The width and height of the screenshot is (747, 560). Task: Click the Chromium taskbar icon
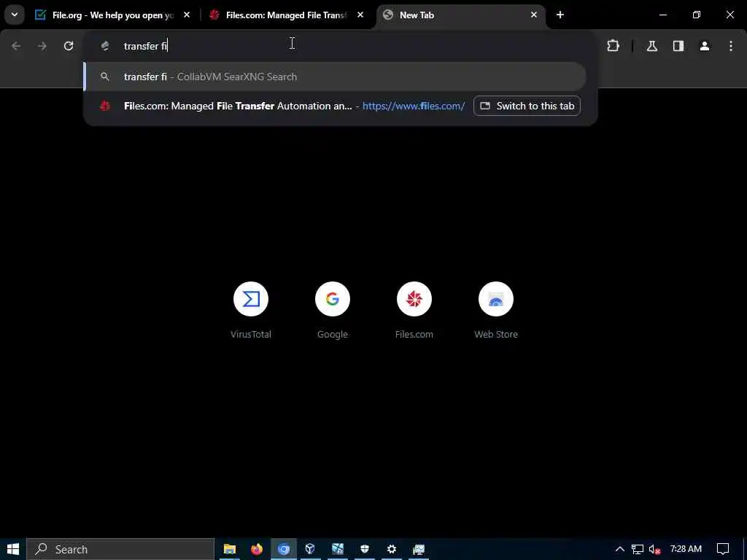pos(284,549)
